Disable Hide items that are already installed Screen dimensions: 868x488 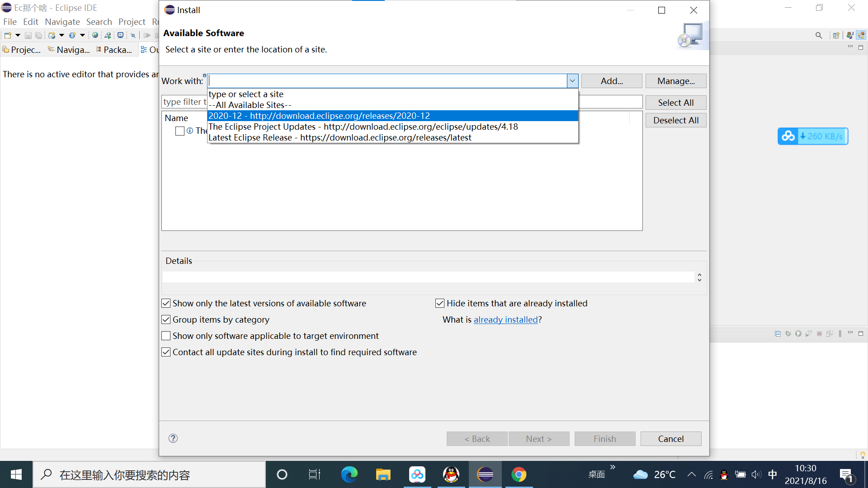[440, 303]
